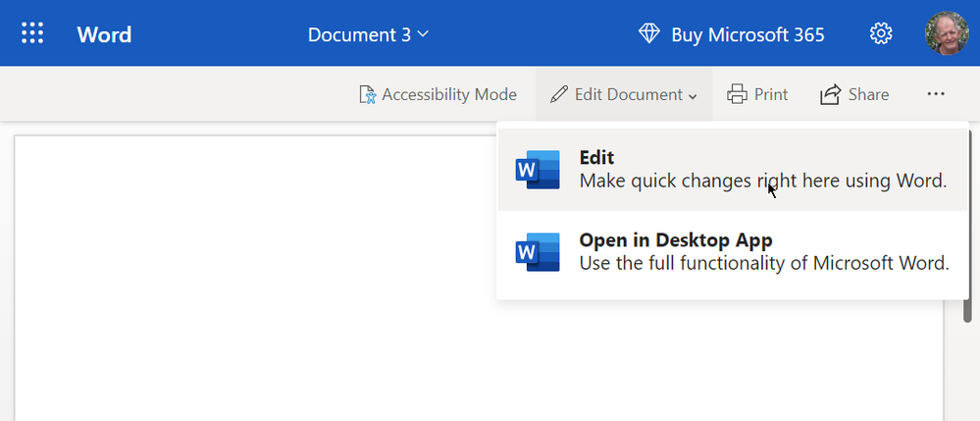Click Buy Microsoft 365 link

click(x=748, y=35)
